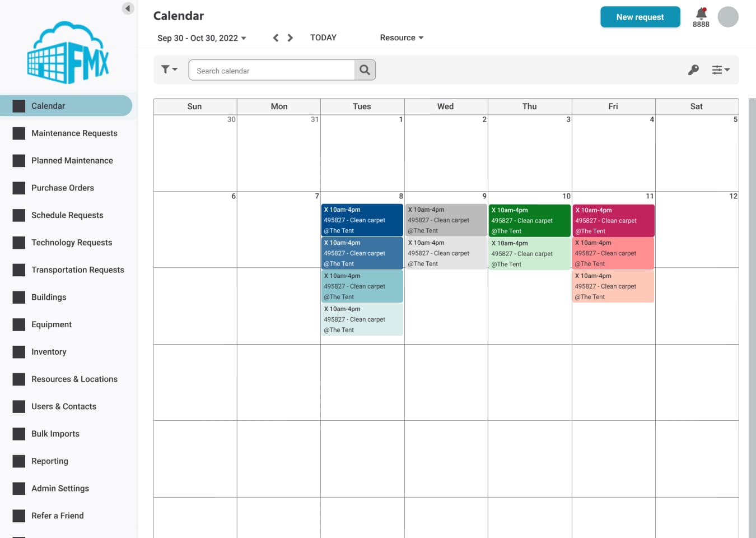Screen dimensions: 756x538
Task: Go to previous month with left chevron
Action: pos(276,38)
